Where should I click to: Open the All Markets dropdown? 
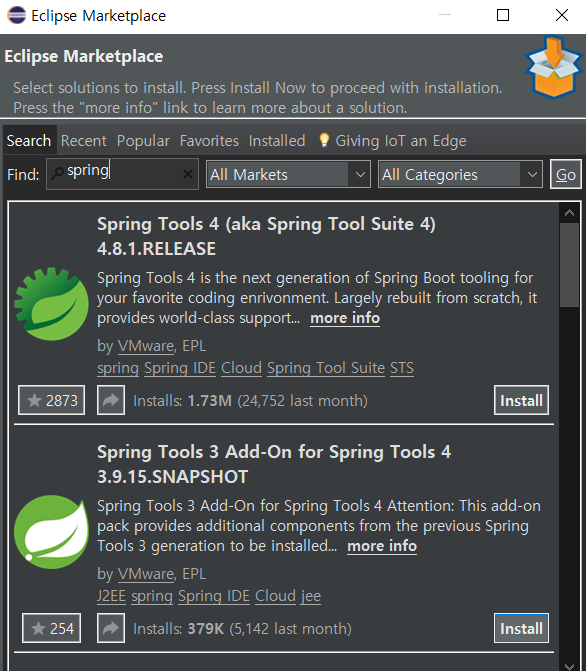point(288,174)
